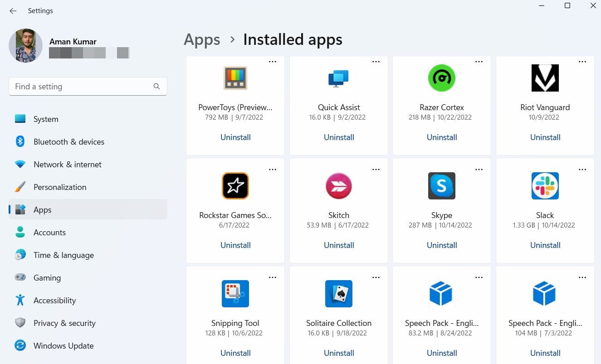Open Gaming settings
601x364 pixels.
click(x=88, y=278)
